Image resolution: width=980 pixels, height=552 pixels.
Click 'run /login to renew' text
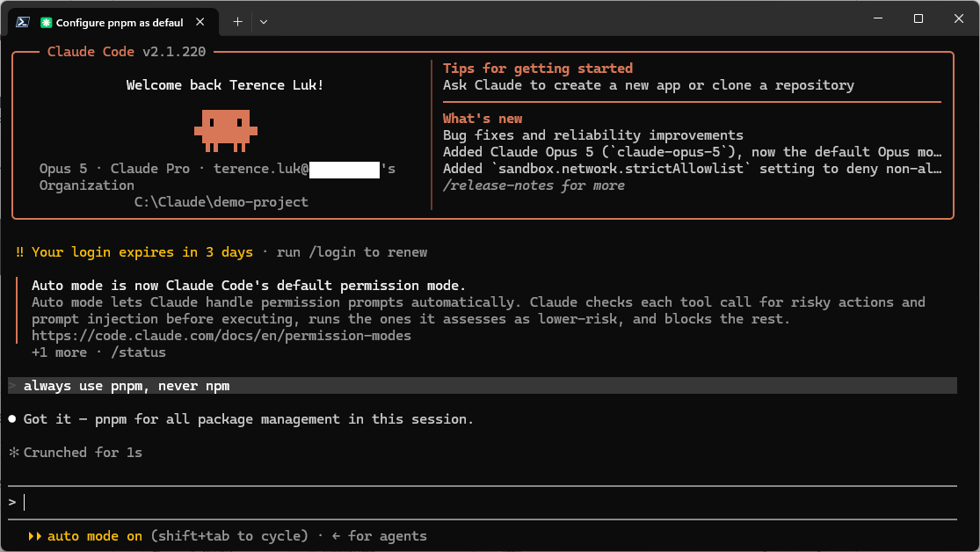pos(352,252)
